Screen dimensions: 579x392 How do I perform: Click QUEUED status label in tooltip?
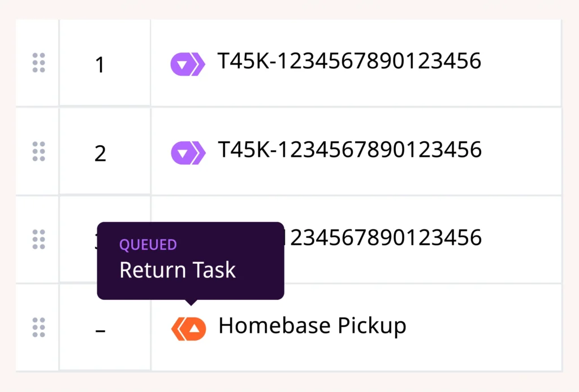point(148,245)
